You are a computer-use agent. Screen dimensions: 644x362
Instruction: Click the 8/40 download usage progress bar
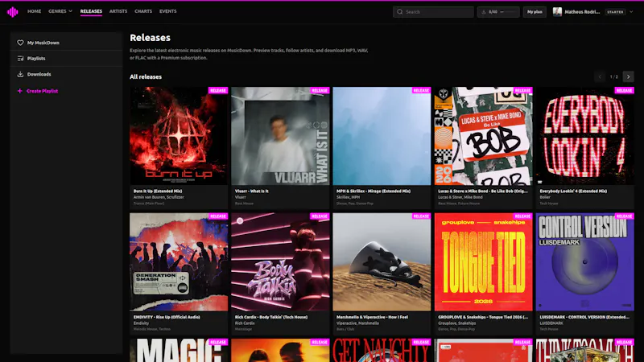point(508,12)
